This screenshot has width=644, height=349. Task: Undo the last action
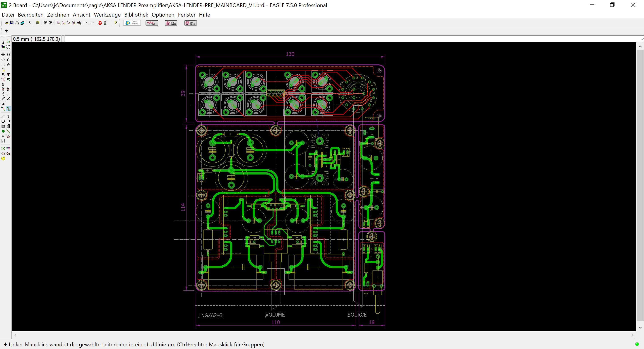coord(87,23)
